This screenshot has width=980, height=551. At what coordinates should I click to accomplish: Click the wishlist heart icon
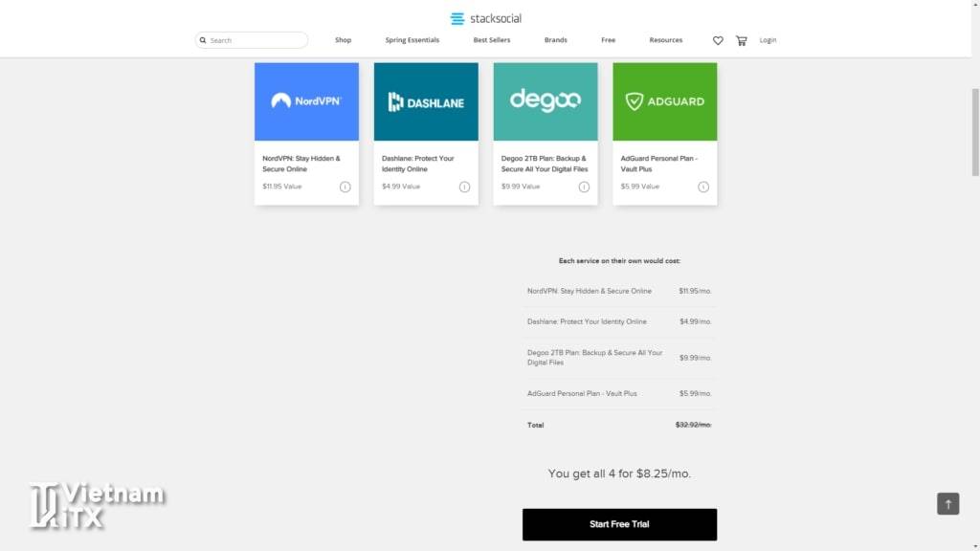(718, 40)
